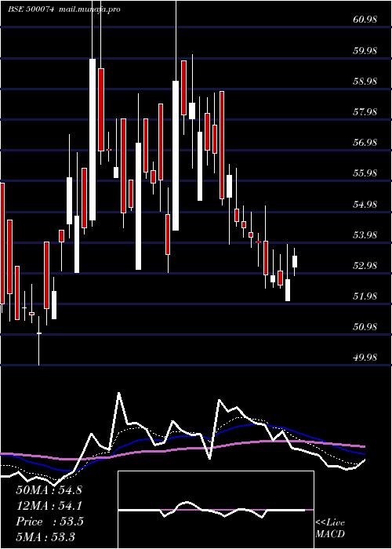Viewport: 392px width, 549px height.
Task: Click the Price : 53.5 readout
Action: coord(49,522)
